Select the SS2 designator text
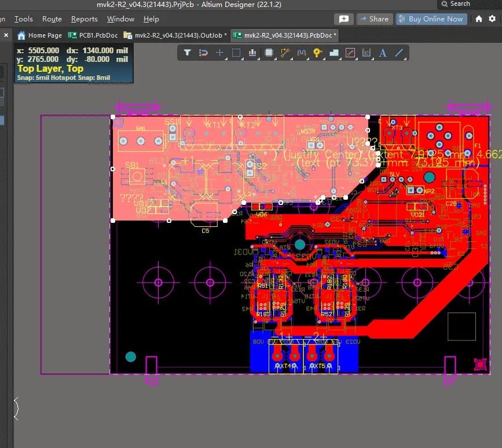 point(259,166)
